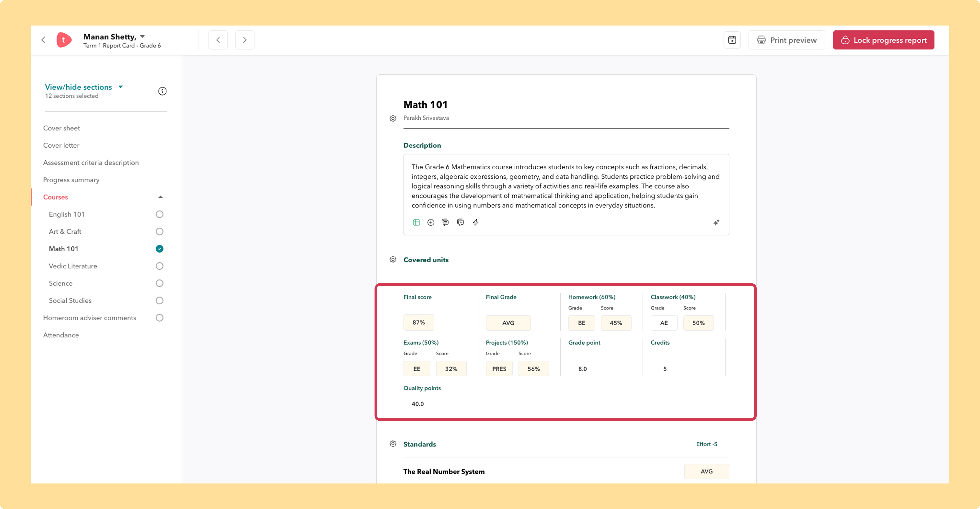Edit the Final Grade AVG field
The image size is (980, 509).
pyautogui.click(x=508, y=323)
